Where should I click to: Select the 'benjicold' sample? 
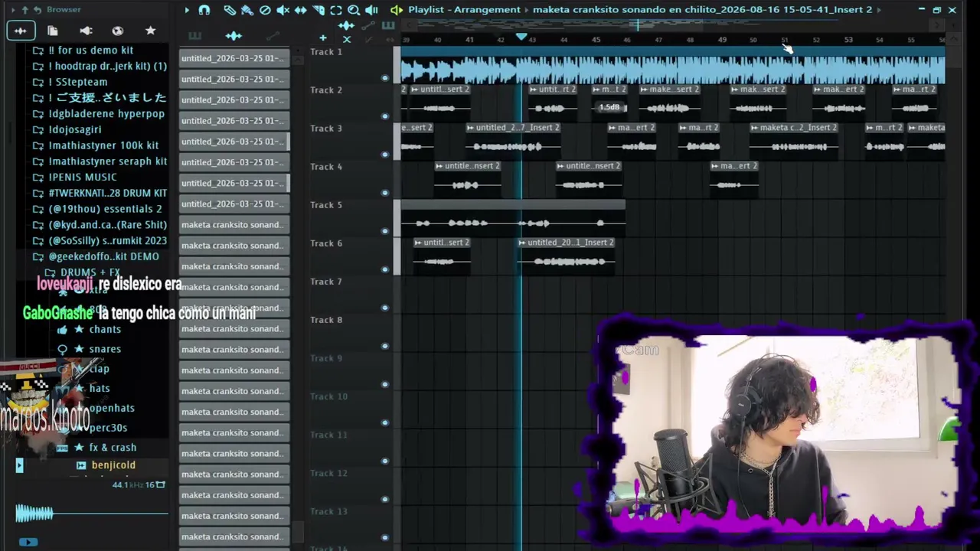coord(106,465)
